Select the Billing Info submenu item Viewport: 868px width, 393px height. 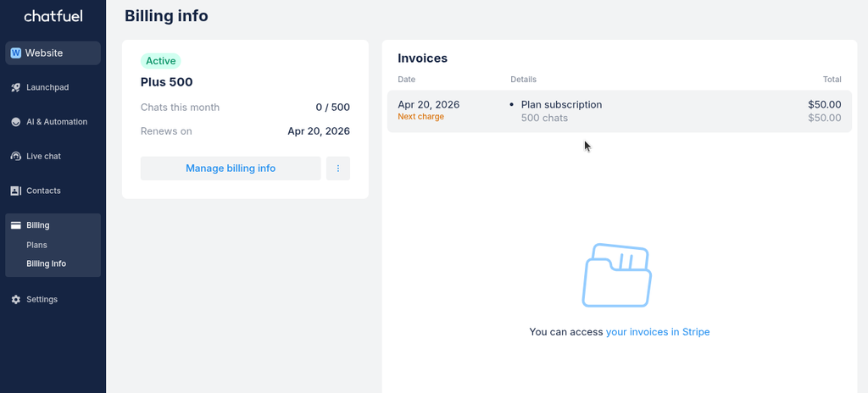pyautogui.click(x=46, y=263)
